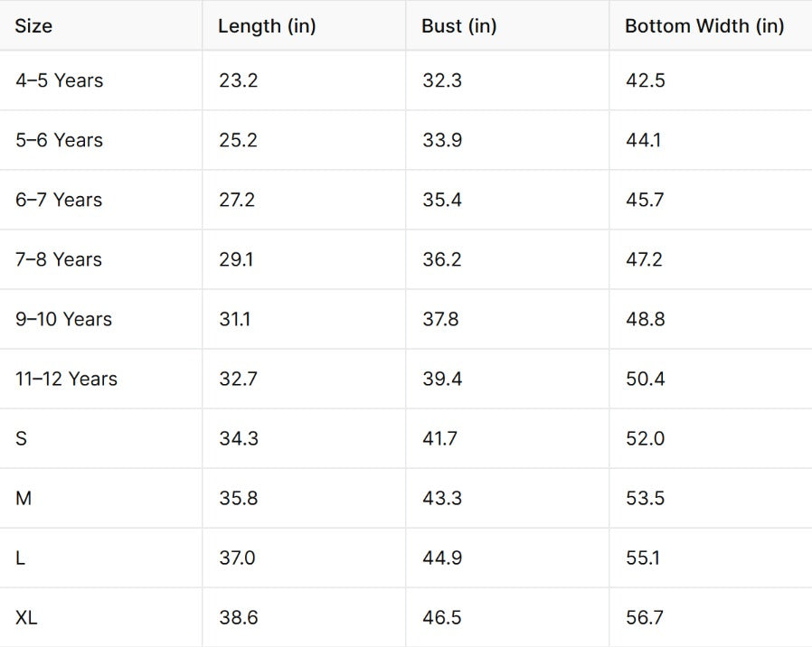The height and width of the screenshot is (647, 812).
Task: Click the 7–8 Years row label
Action: (x=59, y=259)
